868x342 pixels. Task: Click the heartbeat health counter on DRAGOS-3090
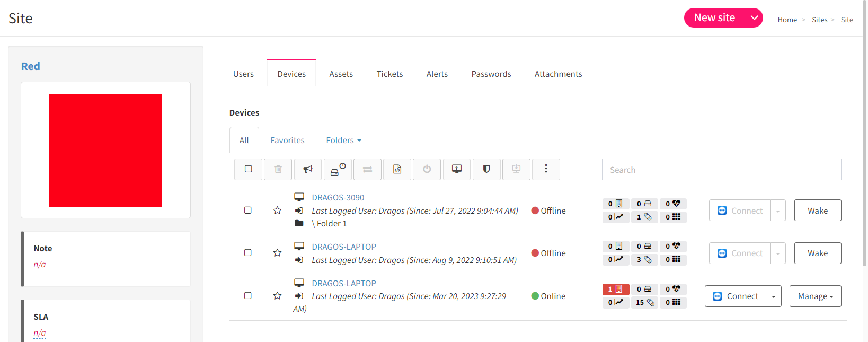(x=673, y=204)
